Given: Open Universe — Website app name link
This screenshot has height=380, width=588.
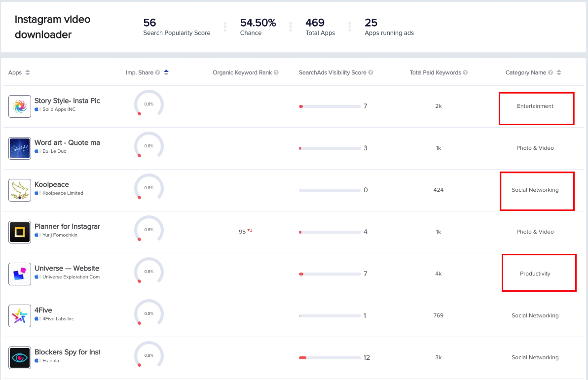Looking at the screenshot, I should click(67, 268).
